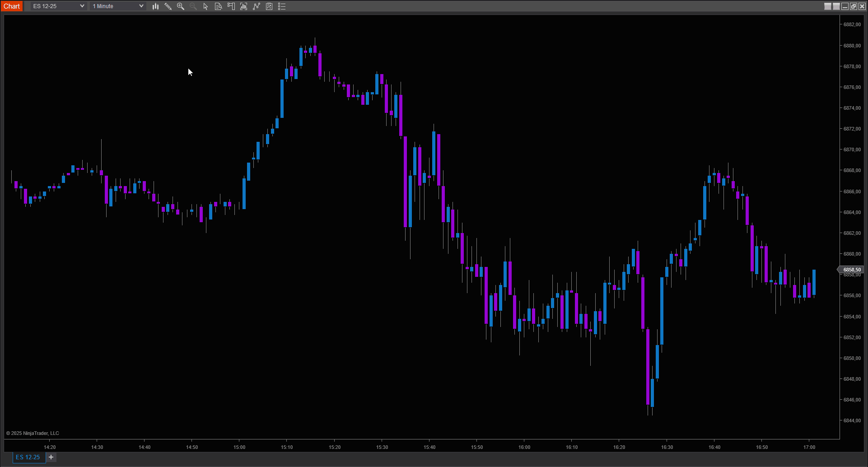Open the cursor pointer type menu
The height and width of the screenshot is (467, 868).
206,6
